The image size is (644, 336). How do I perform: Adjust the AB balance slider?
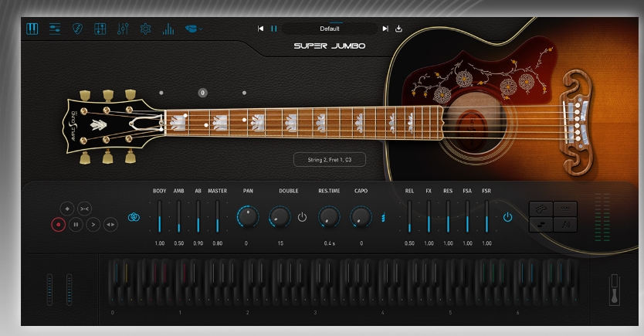click(x=198, y=217)
